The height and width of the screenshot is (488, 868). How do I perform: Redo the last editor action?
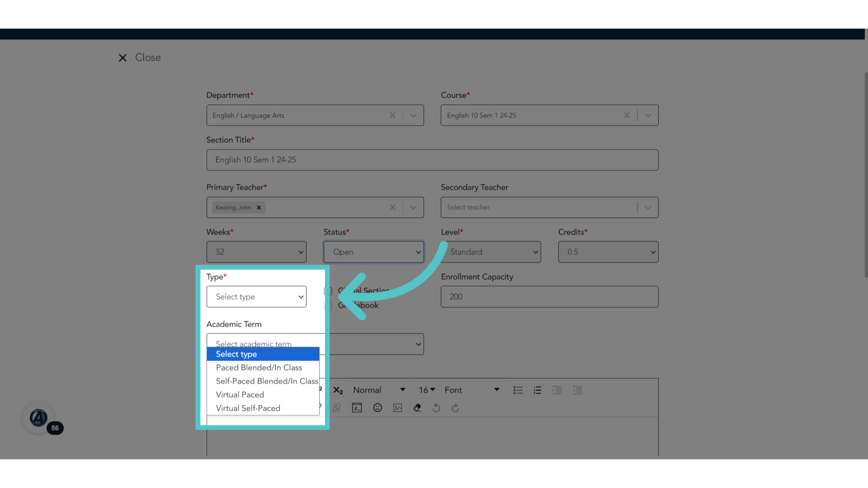click(455, 408)
